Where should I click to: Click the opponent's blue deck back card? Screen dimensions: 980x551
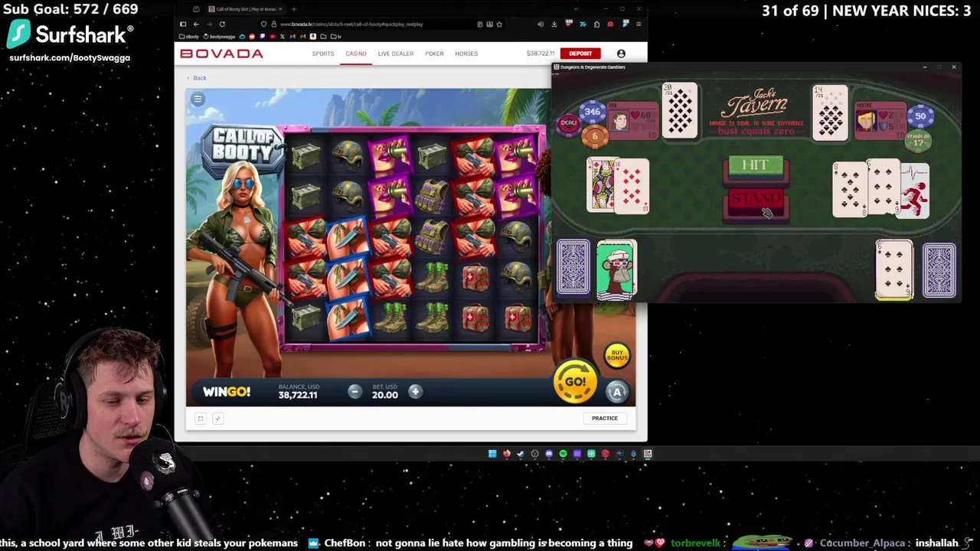[x=939, y=270]
